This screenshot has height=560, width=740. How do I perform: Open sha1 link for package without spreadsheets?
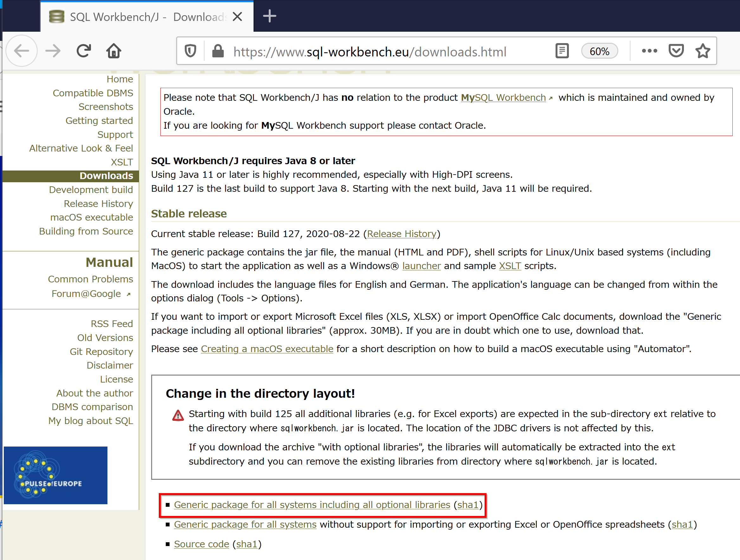[682, 525]
